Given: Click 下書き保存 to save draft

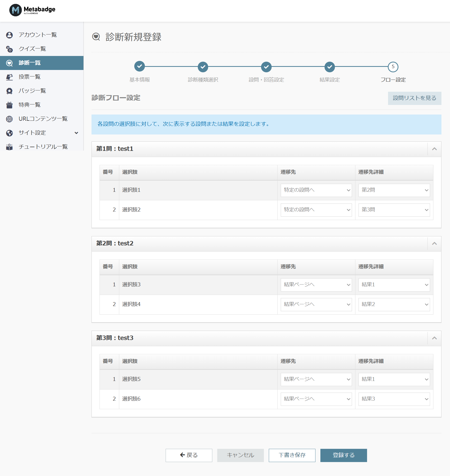Looking at the screenshot, I should pos(292,455).
